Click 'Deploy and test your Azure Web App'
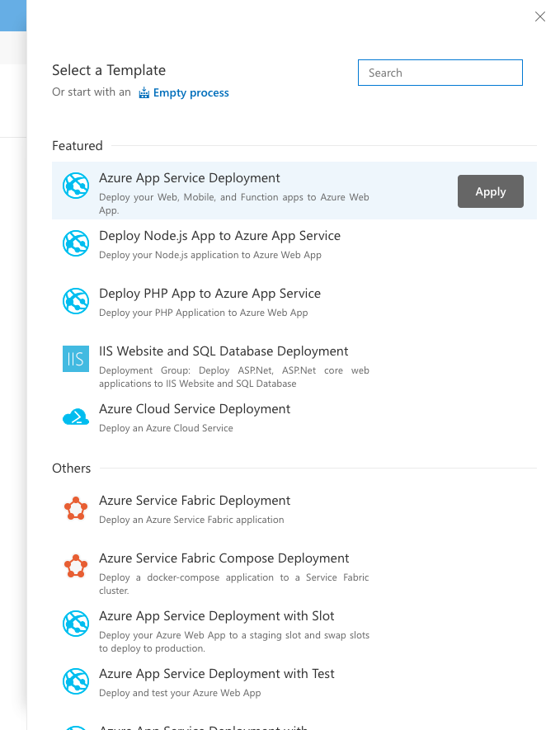The width and height of the screenshot is (560, 730). [180, 693]
